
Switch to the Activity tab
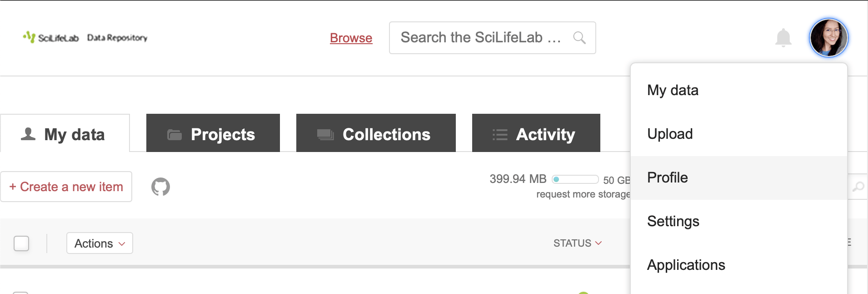point(536,134)
